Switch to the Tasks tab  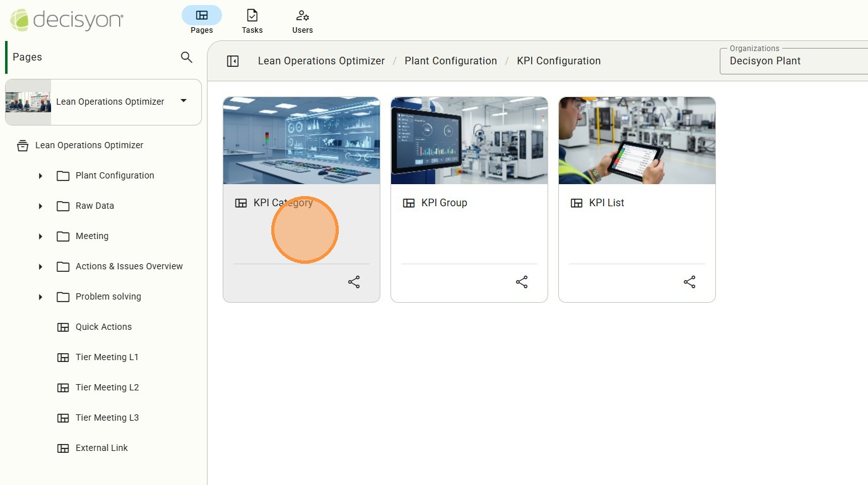252,21
